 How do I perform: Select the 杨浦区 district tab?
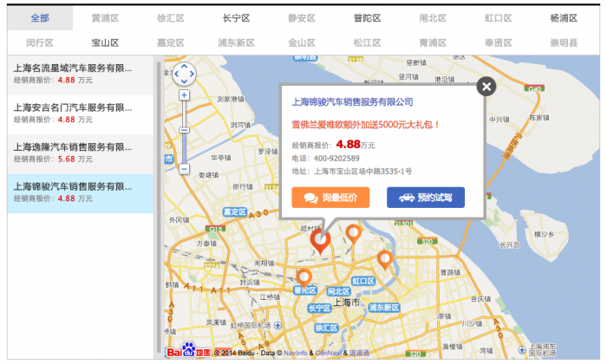click(564, 18)
